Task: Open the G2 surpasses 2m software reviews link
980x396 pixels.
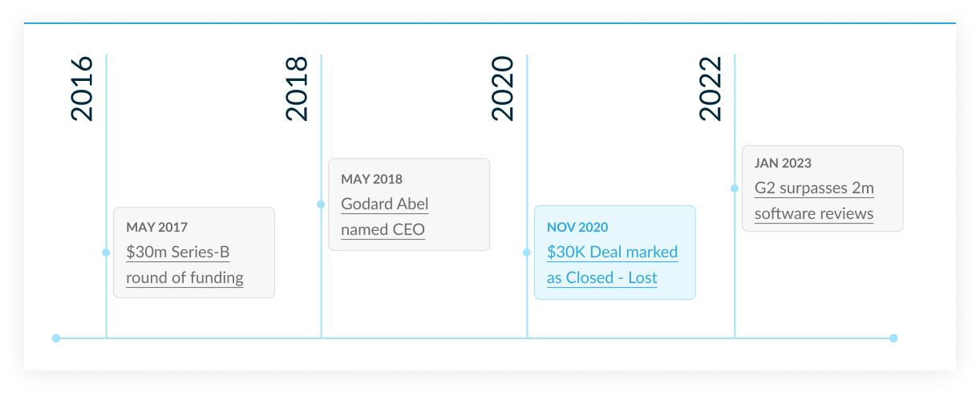Action: (814, 201)
